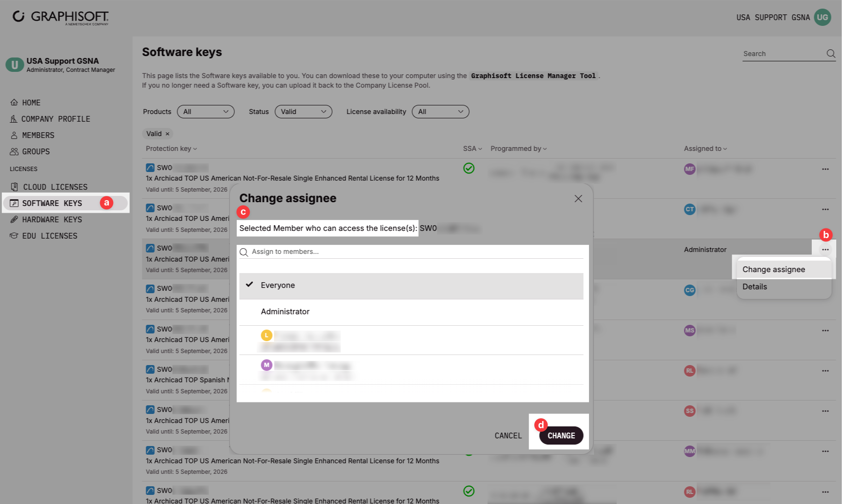842x504 pixels.
Task: Select the member with purple M avatar
Action: (x=411, y=370)
